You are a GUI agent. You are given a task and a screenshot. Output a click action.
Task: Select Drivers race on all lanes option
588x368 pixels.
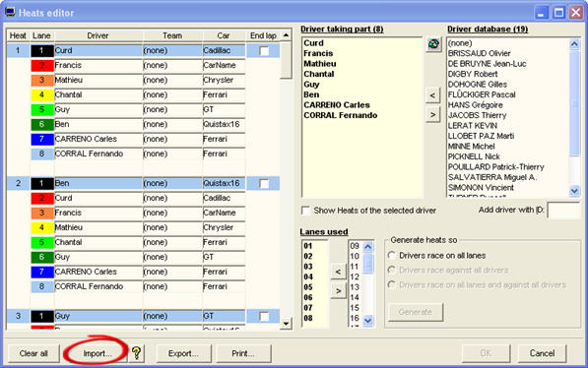click(x=391, y=255)
